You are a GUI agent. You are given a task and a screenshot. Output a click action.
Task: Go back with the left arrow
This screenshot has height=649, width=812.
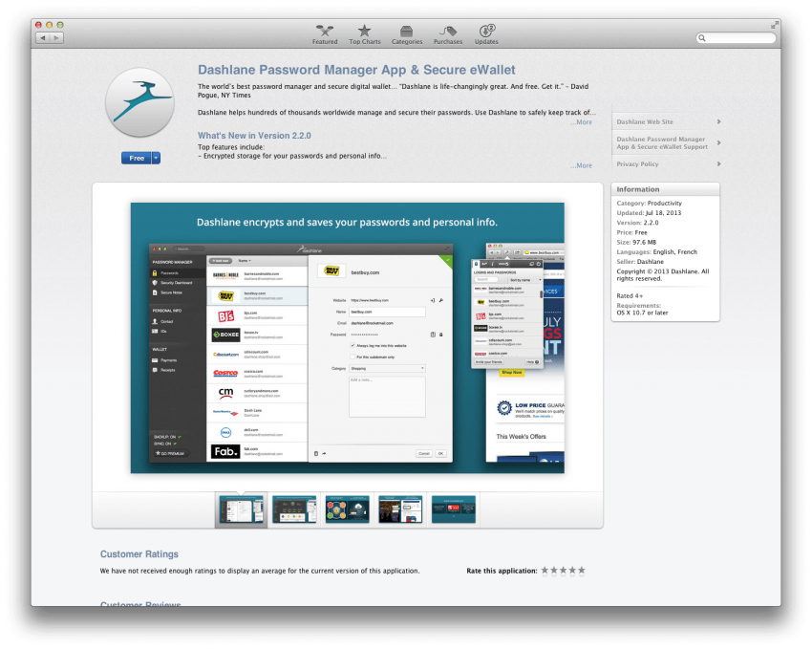[x=43, y=38]
